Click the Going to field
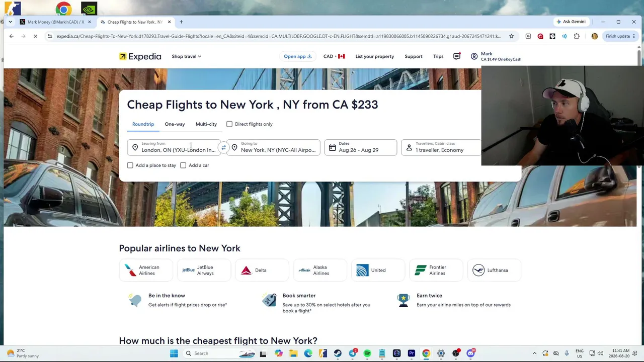The width and height of the screenshot is (644, 362). click(274, 147)
